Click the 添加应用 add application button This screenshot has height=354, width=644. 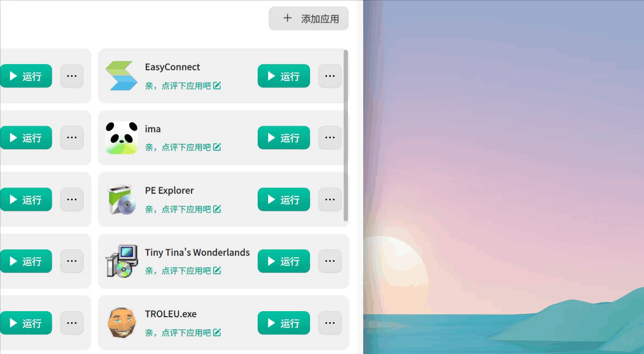[x=308, y=19]
